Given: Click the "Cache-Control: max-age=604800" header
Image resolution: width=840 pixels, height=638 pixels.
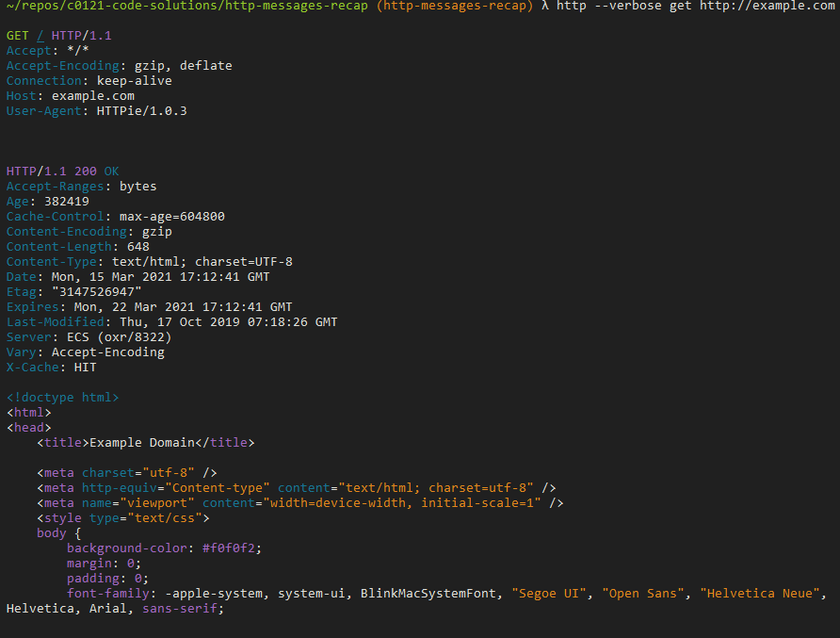Looking at the screenshot, I should pos(115,217).
